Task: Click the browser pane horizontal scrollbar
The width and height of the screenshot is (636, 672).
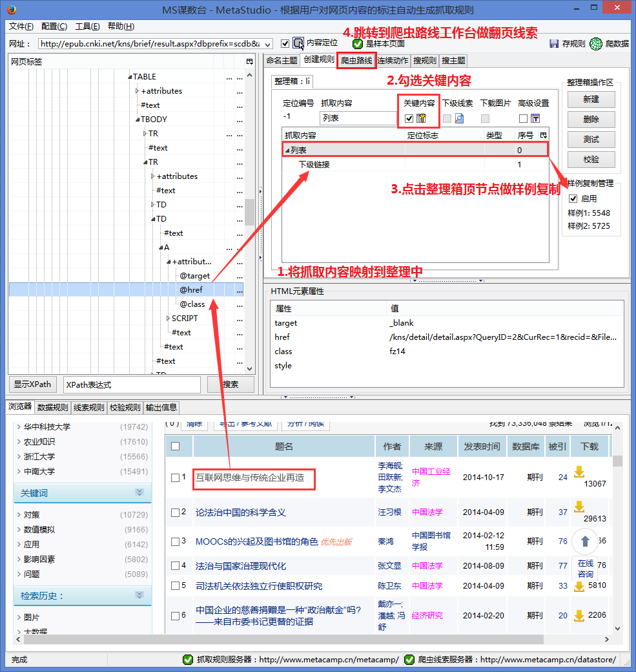Action: click(x=283, y=639)
